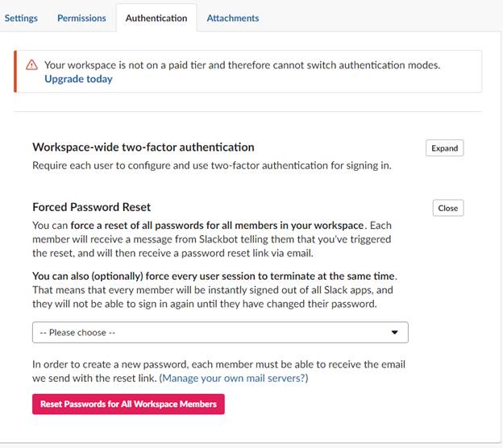This screenshot has height=448, width=503.
Task: Open the Manage your own mail servers link
Action: [x=234, y=378]
